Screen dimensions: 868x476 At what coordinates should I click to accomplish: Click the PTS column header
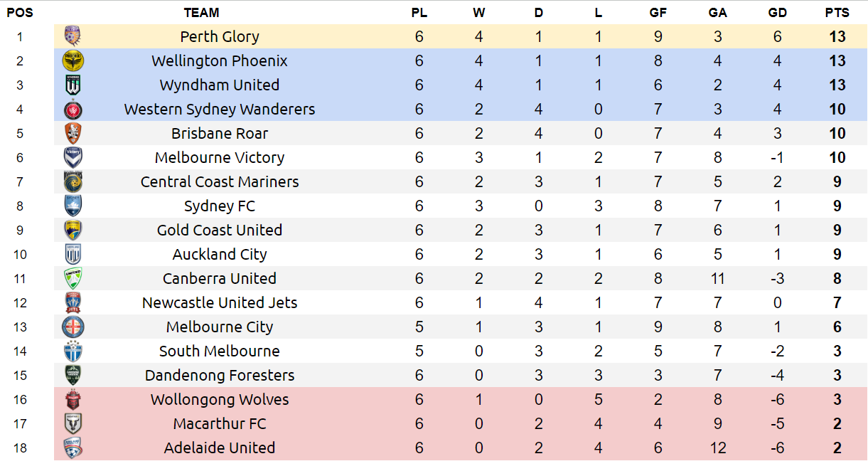click(x=837, y=12)
